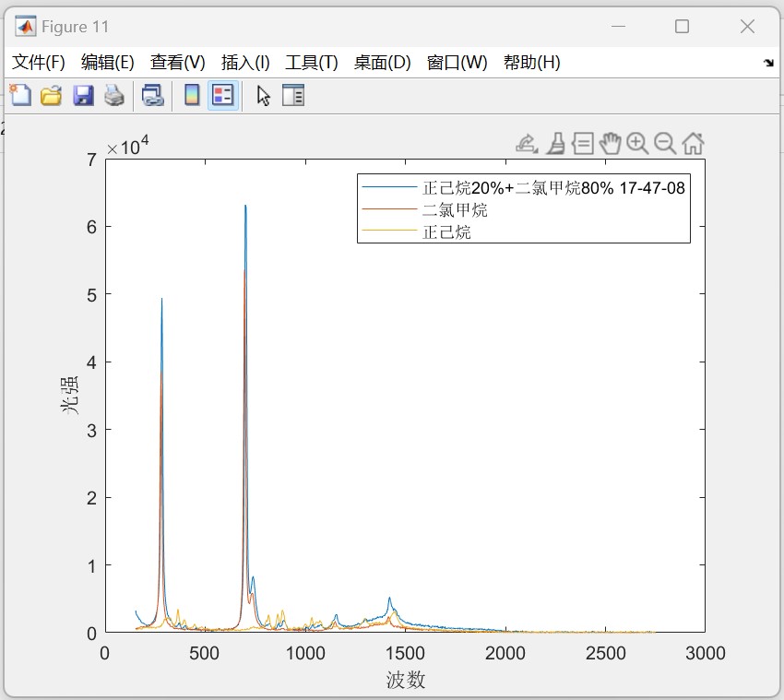Click the x-axis label 波数
Screen dimensions: 784x700
point(406,680)
